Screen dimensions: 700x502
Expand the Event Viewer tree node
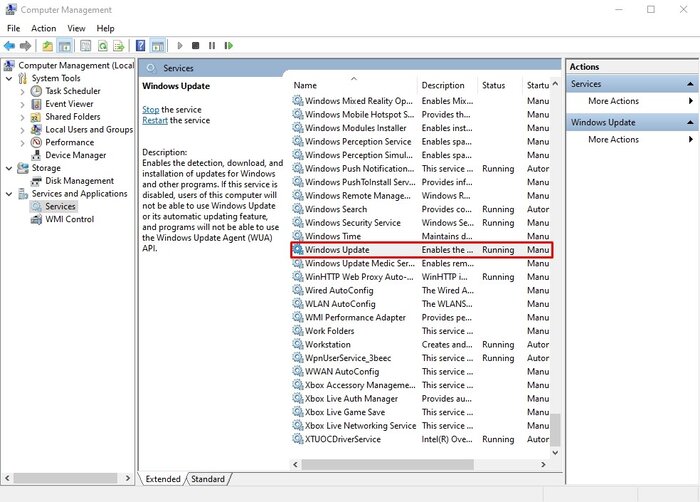(x=22, y=105)
